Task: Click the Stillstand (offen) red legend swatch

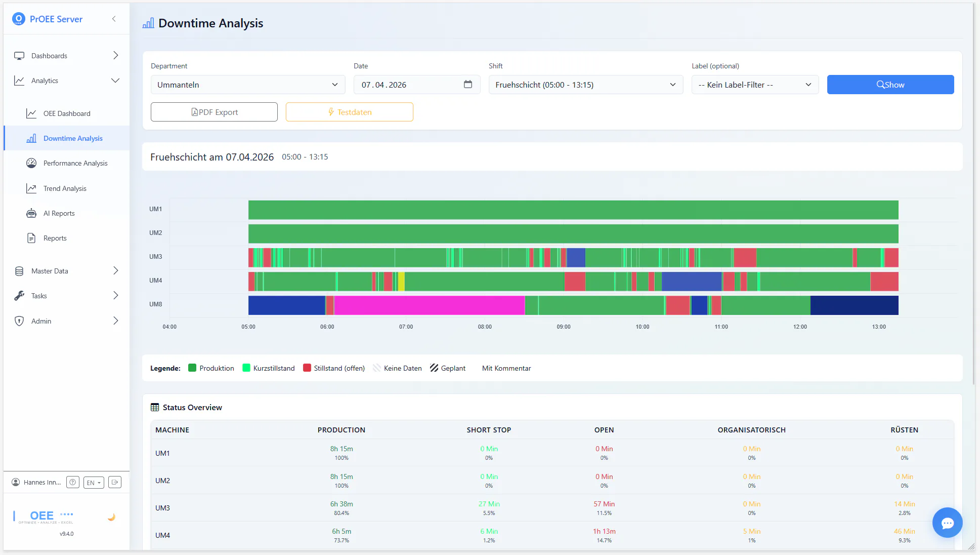Action: (x=307, y=368)
